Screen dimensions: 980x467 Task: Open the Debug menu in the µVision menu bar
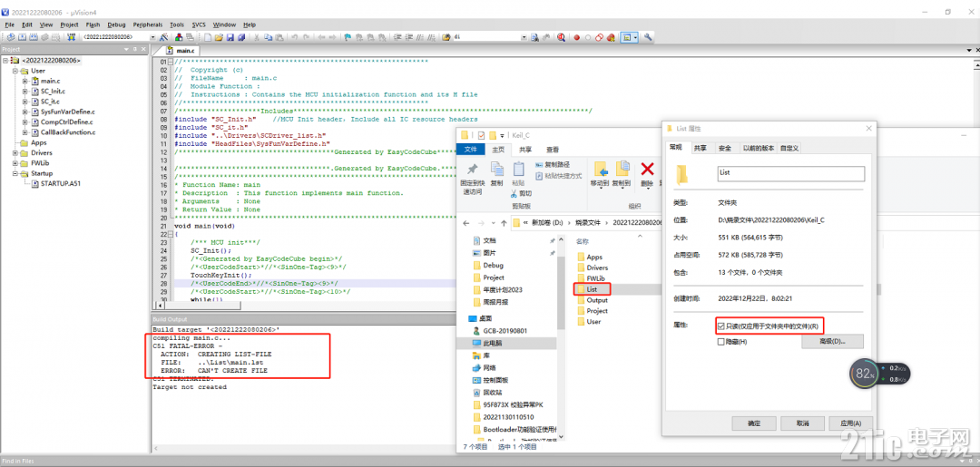tap(116, 24)
